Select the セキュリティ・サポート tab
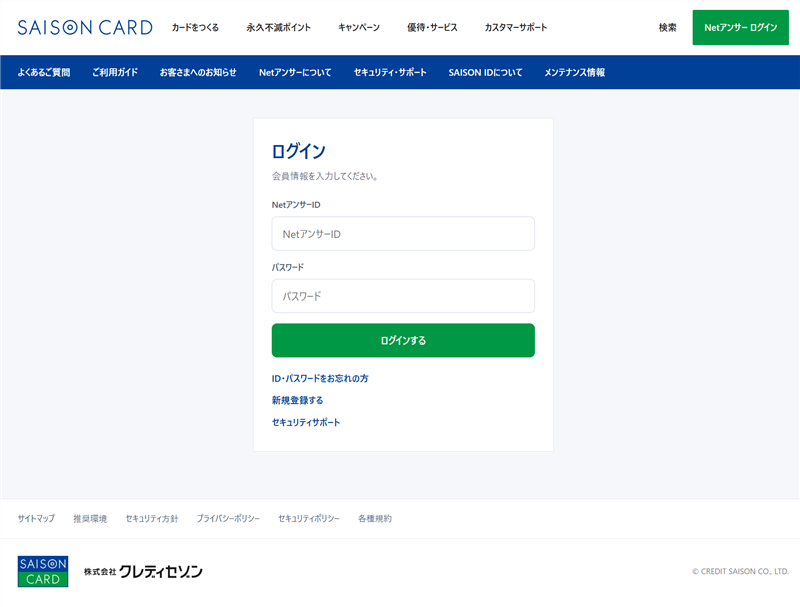Viewport: 800px width, 607px height. 390,72
